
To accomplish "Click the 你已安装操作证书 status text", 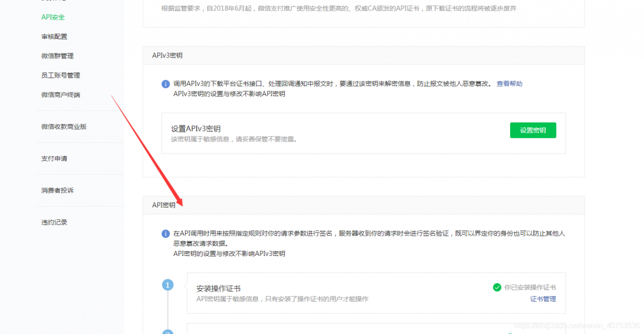I will (x=530, y=287).
